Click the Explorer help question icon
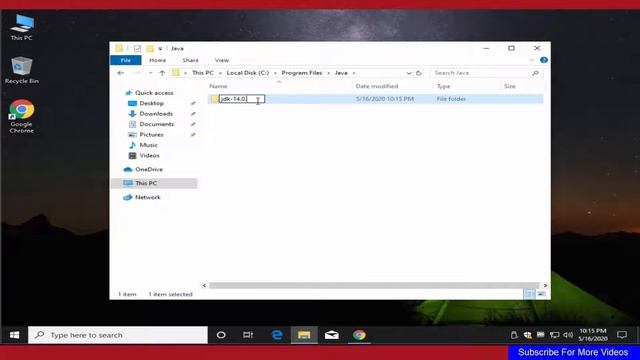The image size is (640, 360). [x=544, y=60]
